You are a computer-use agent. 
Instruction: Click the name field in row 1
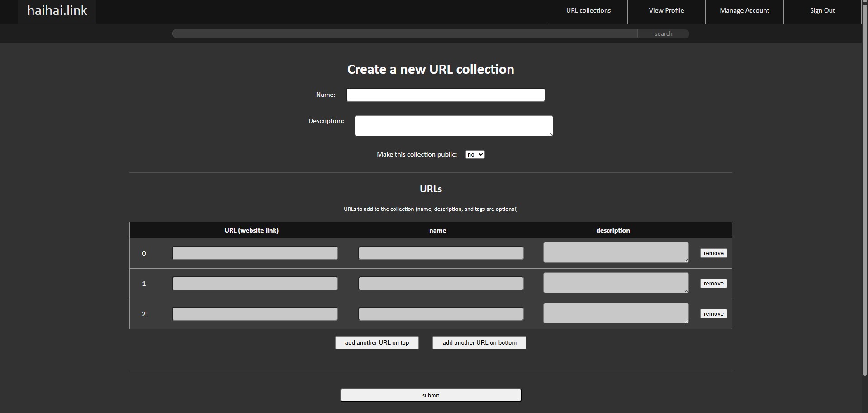point(441,284)
